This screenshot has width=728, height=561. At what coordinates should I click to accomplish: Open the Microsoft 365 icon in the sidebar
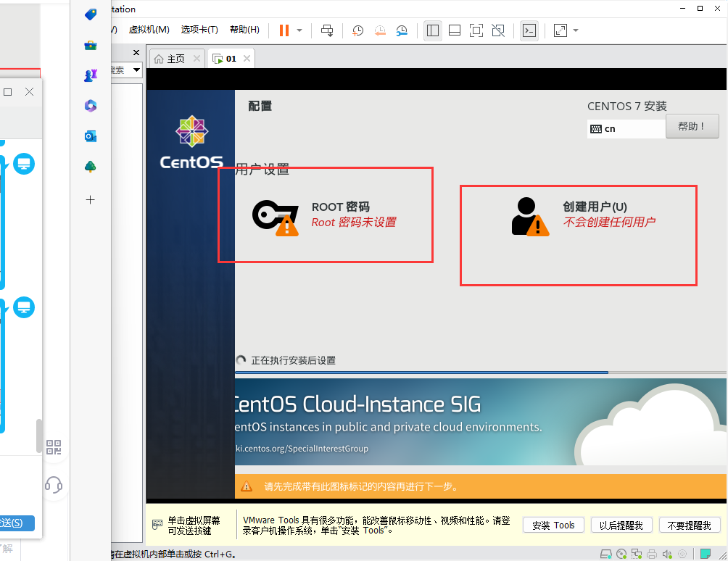[91, 106]
